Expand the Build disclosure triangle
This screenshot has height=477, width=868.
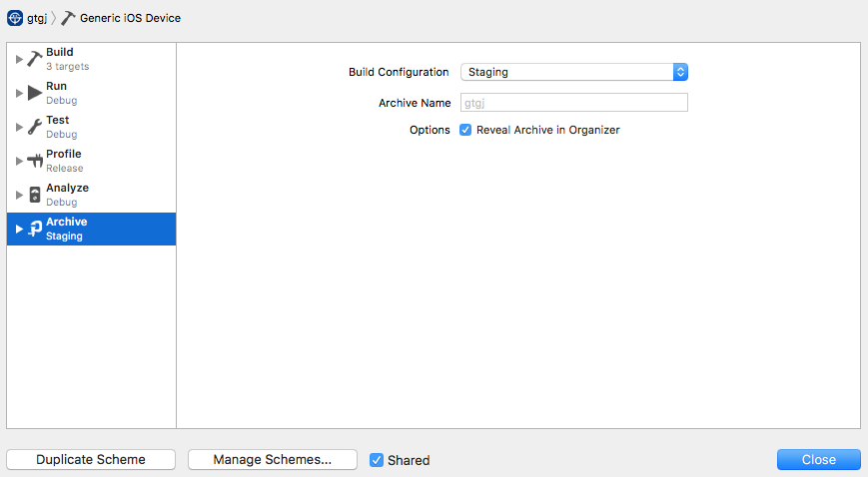tap(19, 59)
